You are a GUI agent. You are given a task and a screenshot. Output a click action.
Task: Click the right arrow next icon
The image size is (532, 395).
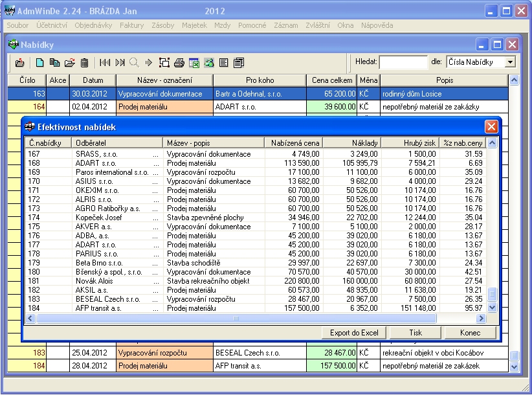click(x=149, y=63)
